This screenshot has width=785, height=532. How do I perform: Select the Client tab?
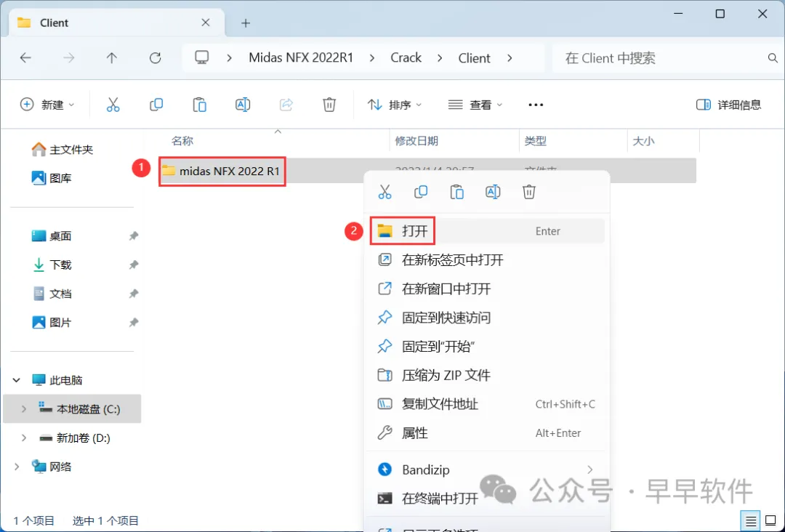(117, 23)
